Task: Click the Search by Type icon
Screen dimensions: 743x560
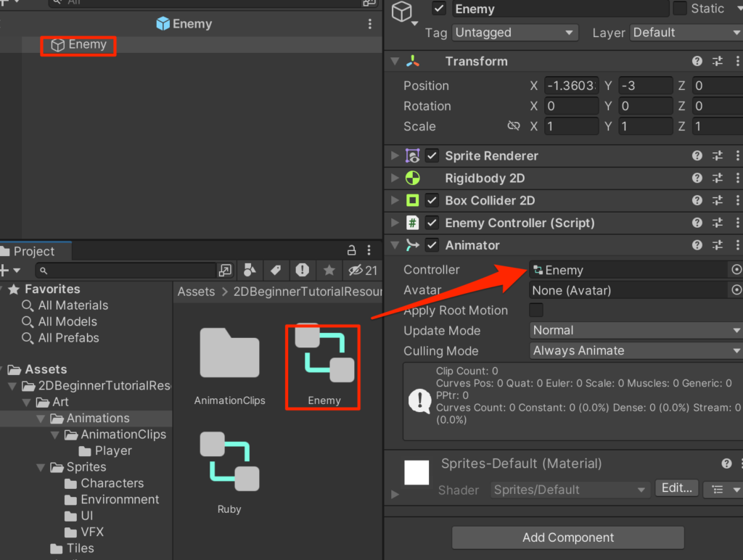Action: click(x=250, y=270)
